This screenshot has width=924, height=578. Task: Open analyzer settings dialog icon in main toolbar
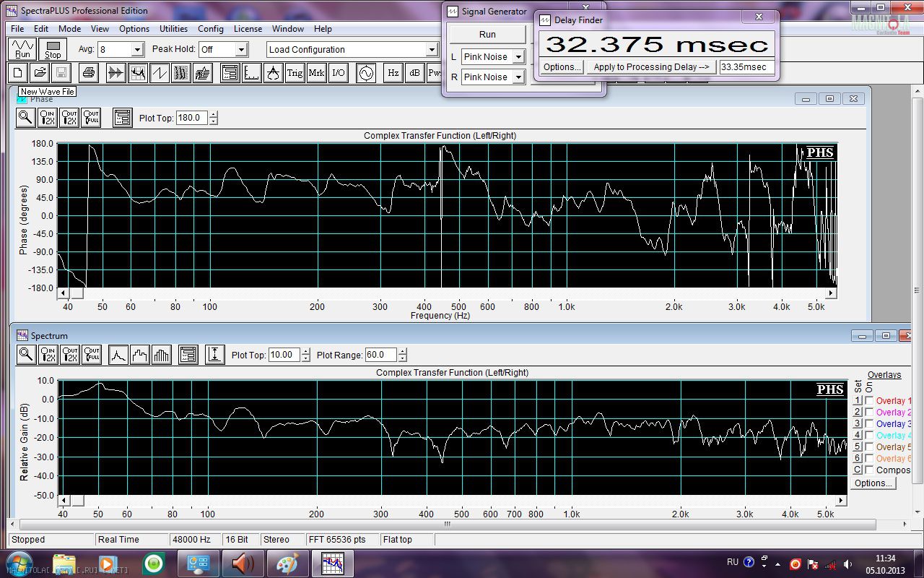[230, 73]
